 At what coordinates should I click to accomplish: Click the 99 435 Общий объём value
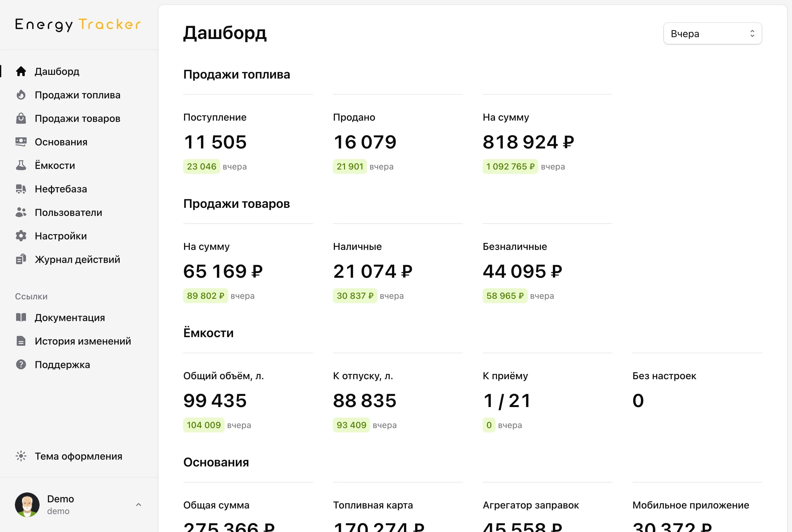click(215, 400)
